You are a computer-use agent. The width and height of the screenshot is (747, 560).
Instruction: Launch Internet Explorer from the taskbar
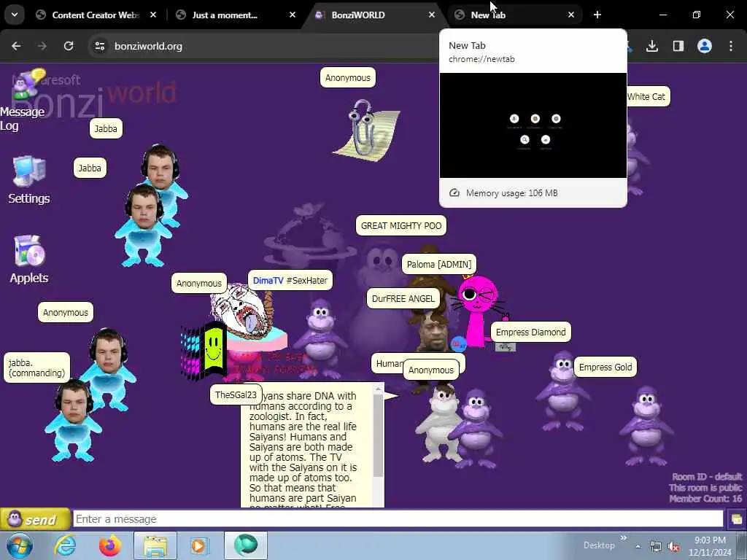[65, 545]
